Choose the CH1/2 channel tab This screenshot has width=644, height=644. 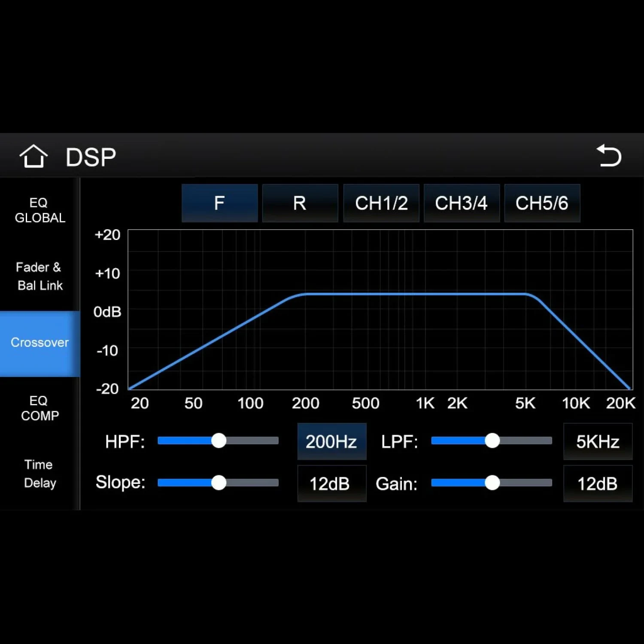click(381, 203)
